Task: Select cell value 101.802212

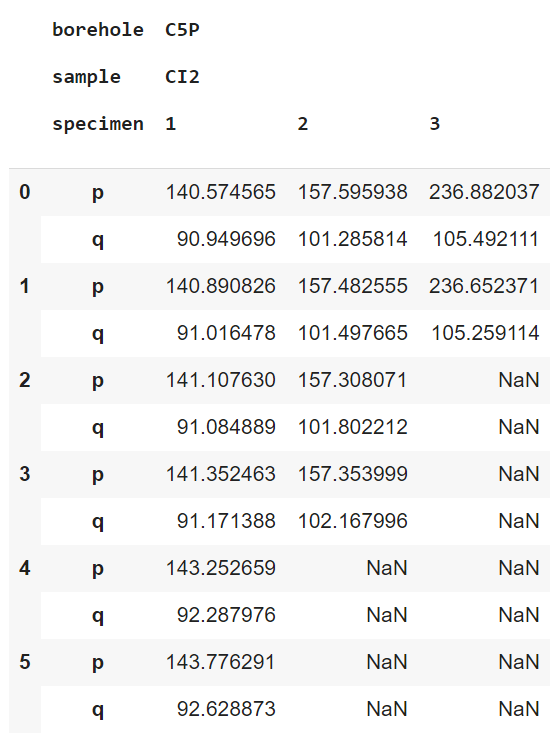Action: 352,427
